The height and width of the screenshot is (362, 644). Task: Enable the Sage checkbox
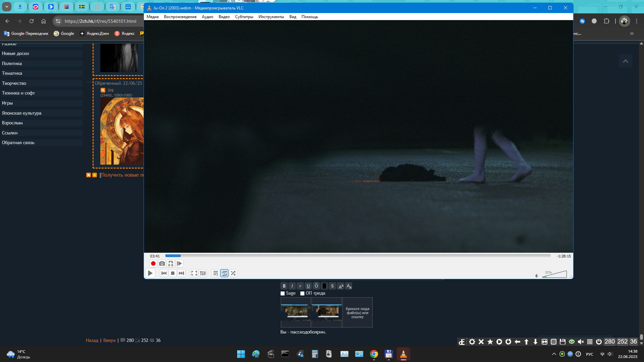pyautogui.click(x=283, y=293)
